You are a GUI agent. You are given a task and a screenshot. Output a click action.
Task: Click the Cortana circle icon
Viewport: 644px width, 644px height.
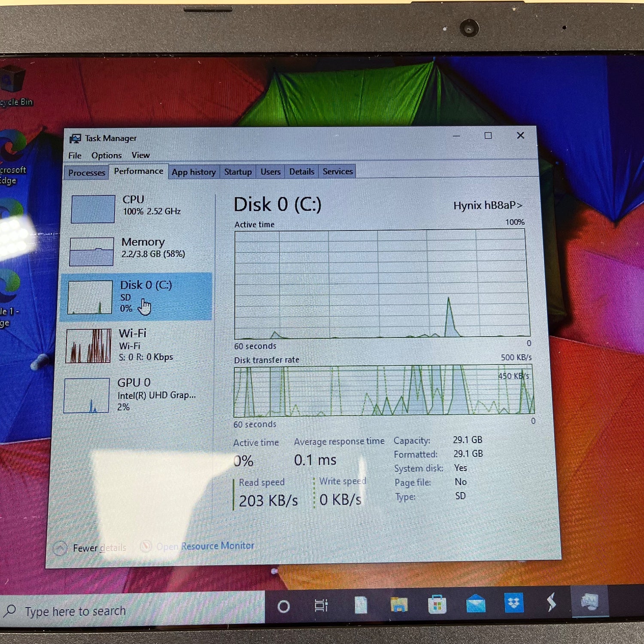(x=283, y=607)
